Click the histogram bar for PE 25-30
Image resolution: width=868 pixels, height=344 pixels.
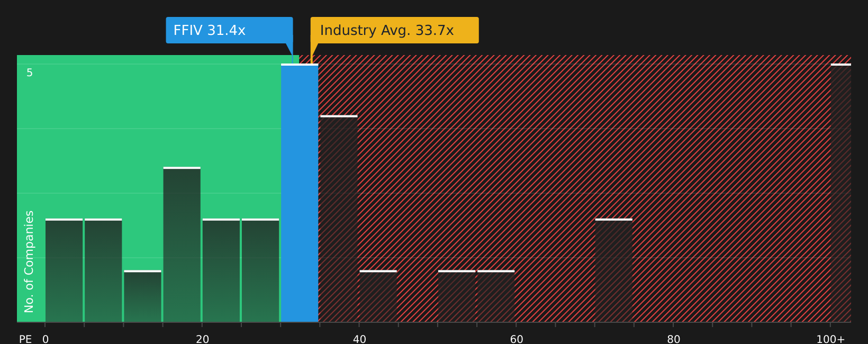[260, 270]
